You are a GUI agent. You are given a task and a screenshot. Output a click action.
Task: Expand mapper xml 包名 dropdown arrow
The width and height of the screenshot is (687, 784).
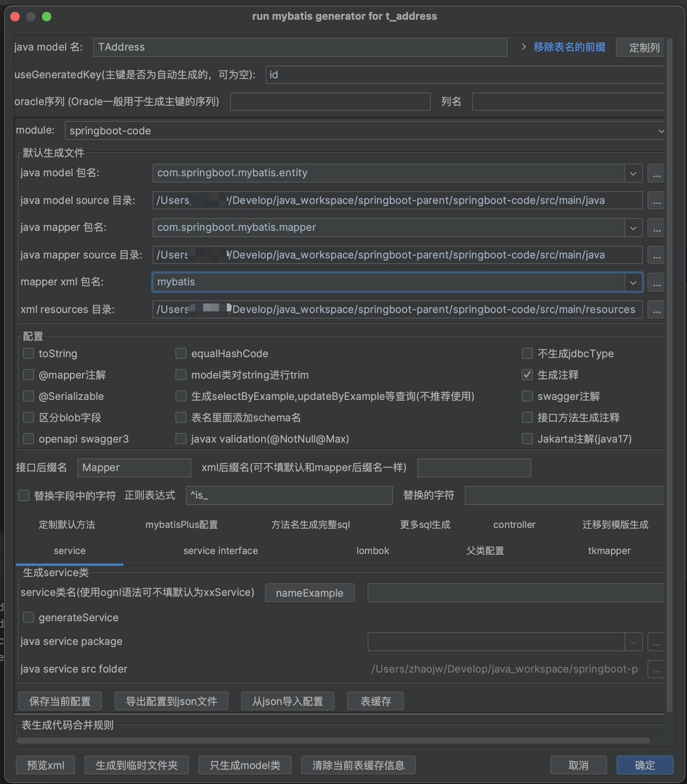(x=633, y=283)
